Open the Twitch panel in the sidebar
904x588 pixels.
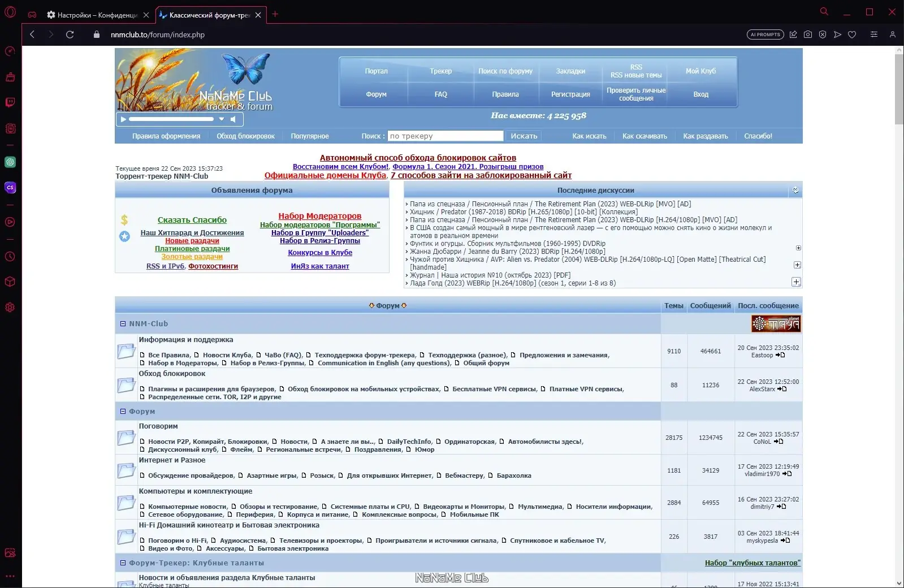coord(10,102)
